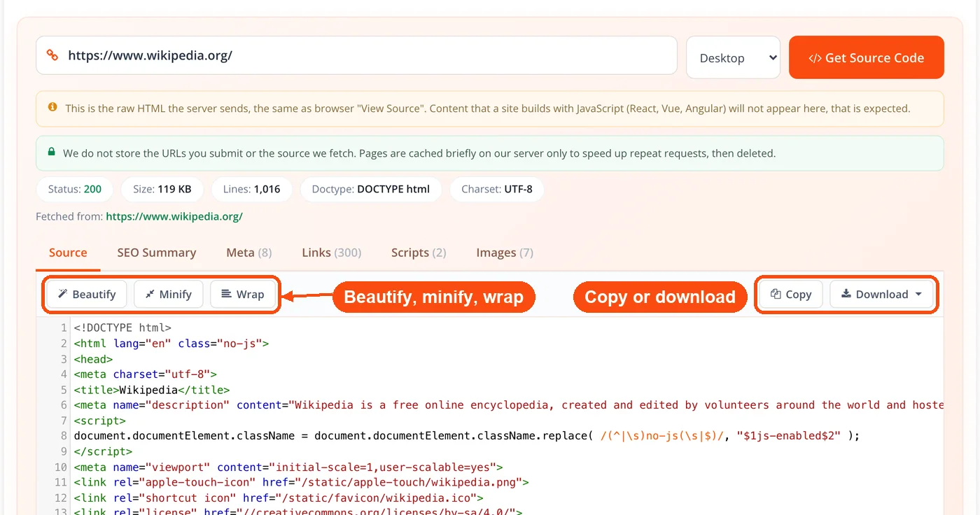Minify the source code

(168, 295)
